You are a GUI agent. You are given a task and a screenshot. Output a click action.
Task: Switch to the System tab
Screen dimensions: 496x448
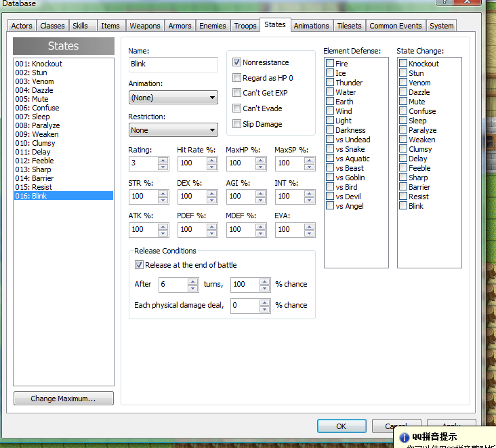pyautogui.click(x=441, y=26)
